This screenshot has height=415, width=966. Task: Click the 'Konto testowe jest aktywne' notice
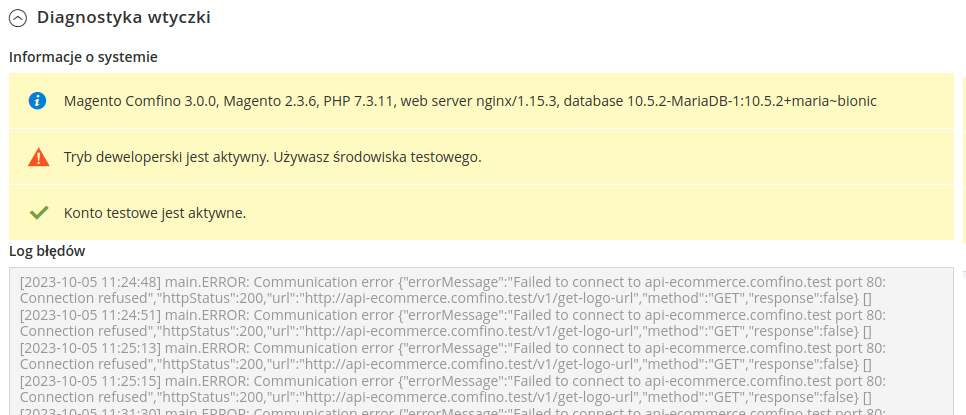click(154, 213)
